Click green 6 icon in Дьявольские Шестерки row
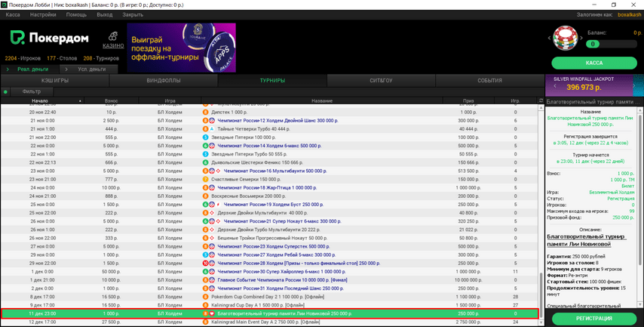 pos(206,162)
